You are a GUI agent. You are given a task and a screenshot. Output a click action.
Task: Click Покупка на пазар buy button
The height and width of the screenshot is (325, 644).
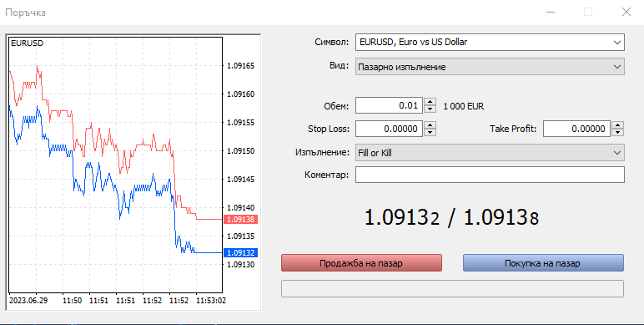pos(543,263)
